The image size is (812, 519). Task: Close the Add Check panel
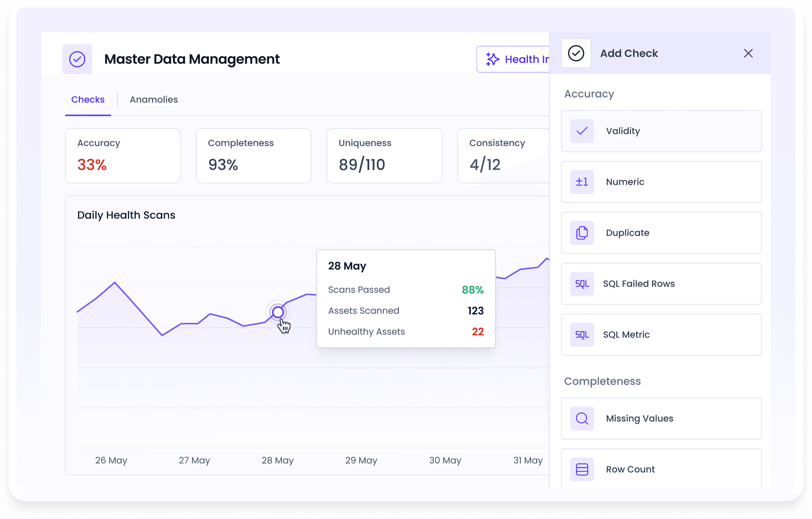tap(749, 53)
